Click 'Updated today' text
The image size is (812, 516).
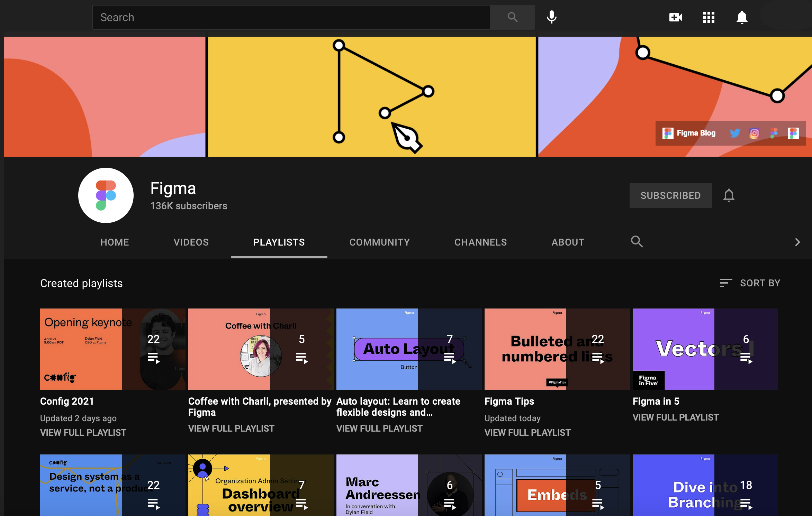pos(512,418)
